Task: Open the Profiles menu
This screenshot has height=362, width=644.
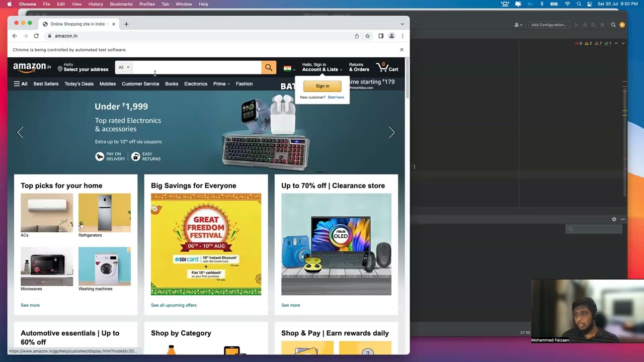Action: point(147,4)
